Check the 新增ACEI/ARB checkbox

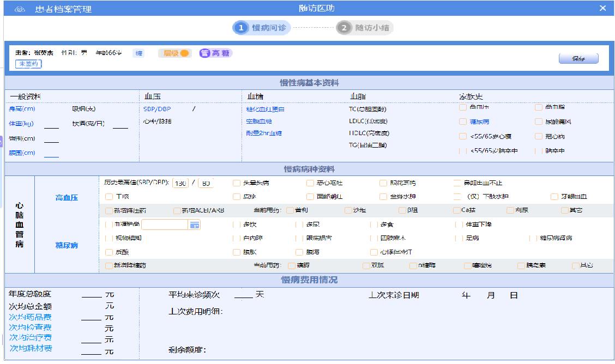(177, 211)
